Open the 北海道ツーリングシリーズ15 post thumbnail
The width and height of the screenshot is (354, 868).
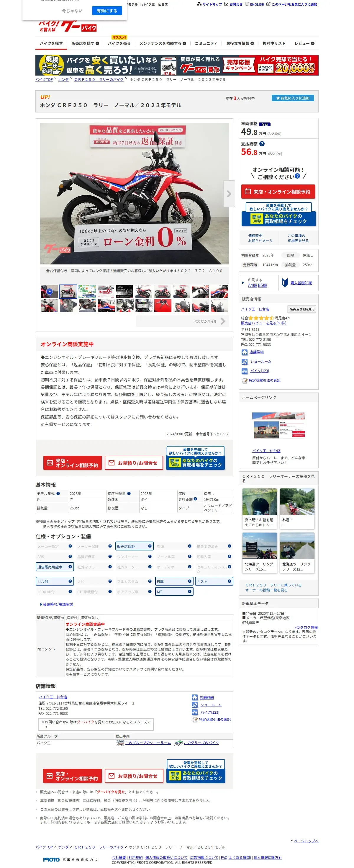point(260,553)
